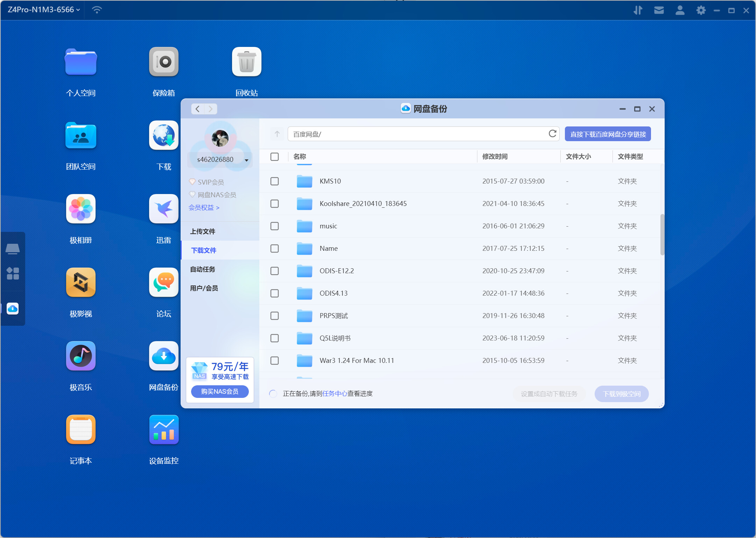Go back with the left chevron button

coord(198,109)
